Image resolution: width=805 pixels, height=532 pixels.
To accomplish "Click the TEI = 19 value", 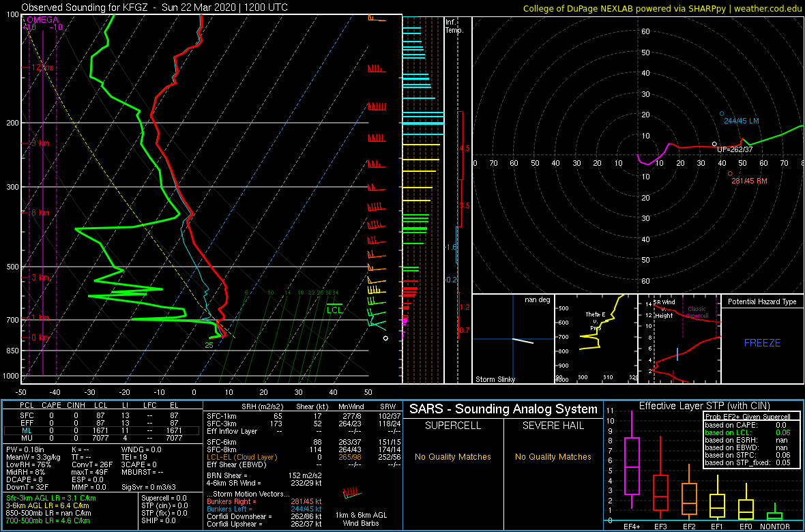I will [x=135, y=457].
